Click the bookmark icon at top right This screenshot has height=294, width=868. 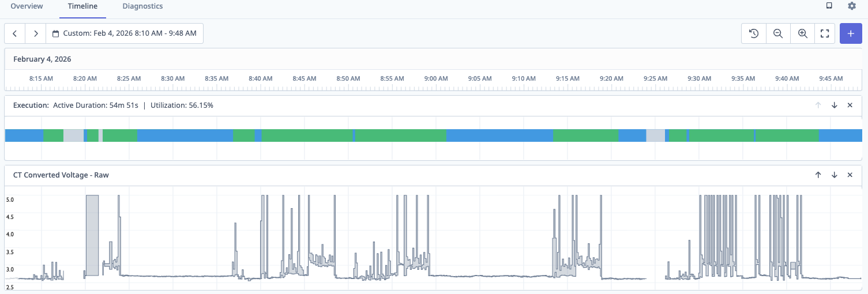pyautogui.click(x=829, y=6)
